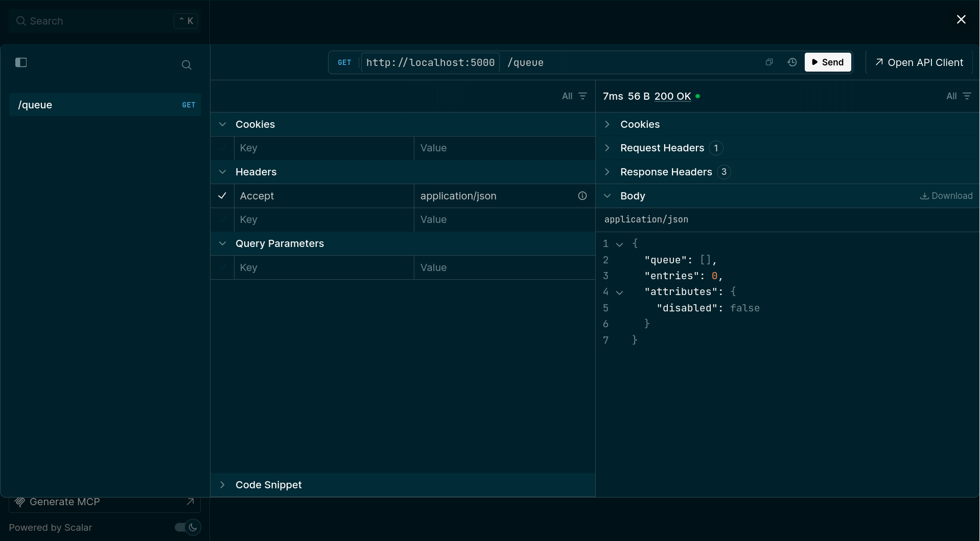Viewport: 980px width, 541px height.
Task: Click Open API Client link
Action: pyautogui.click(x=919, y=62)
